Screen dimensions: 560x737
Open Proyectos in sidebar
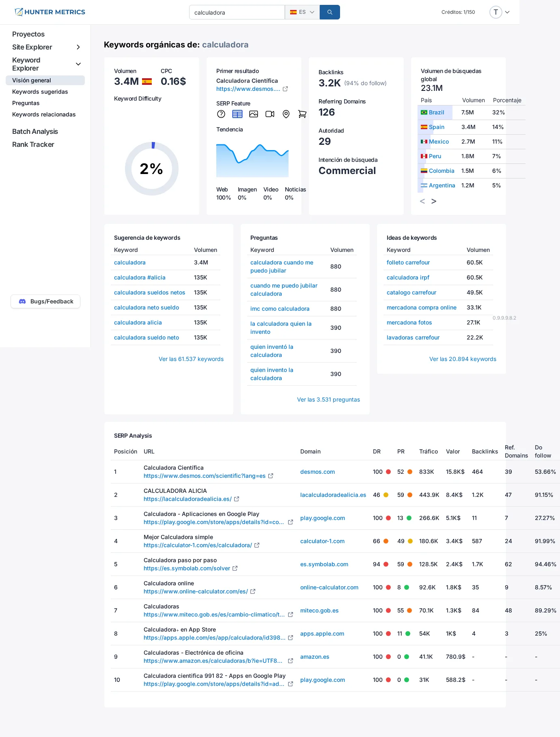pos(28,34)
